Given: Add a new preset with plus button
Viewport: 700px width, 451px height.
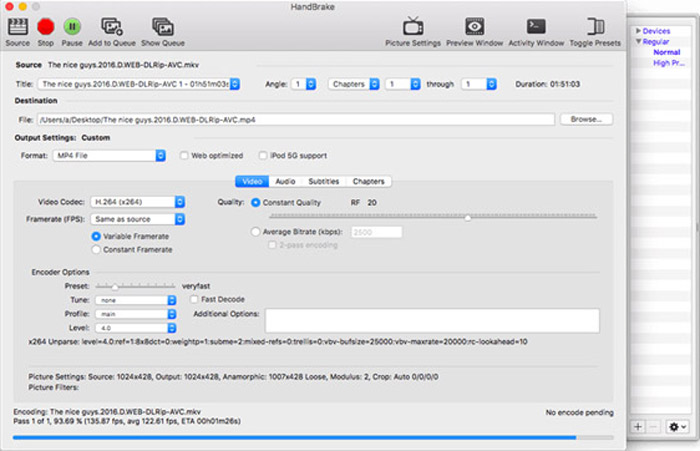Looking at the screenshot, I should (638, 427).
